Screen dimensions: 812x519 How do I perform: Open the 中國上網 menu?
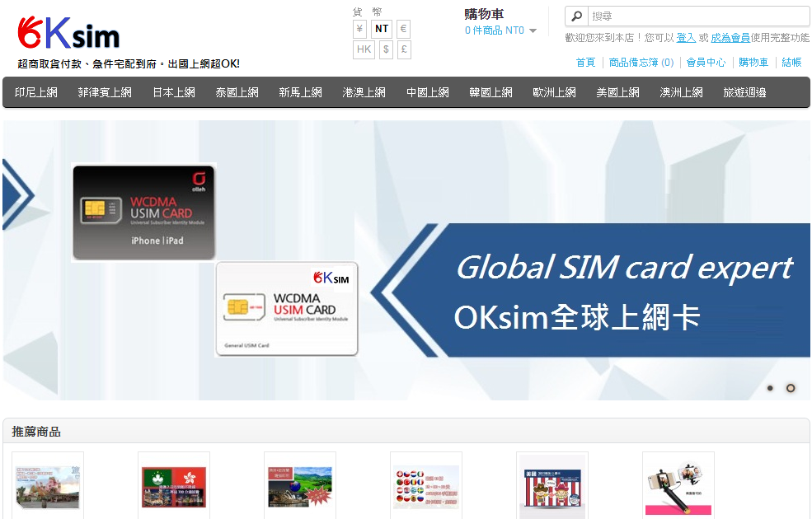click(427, 92)
